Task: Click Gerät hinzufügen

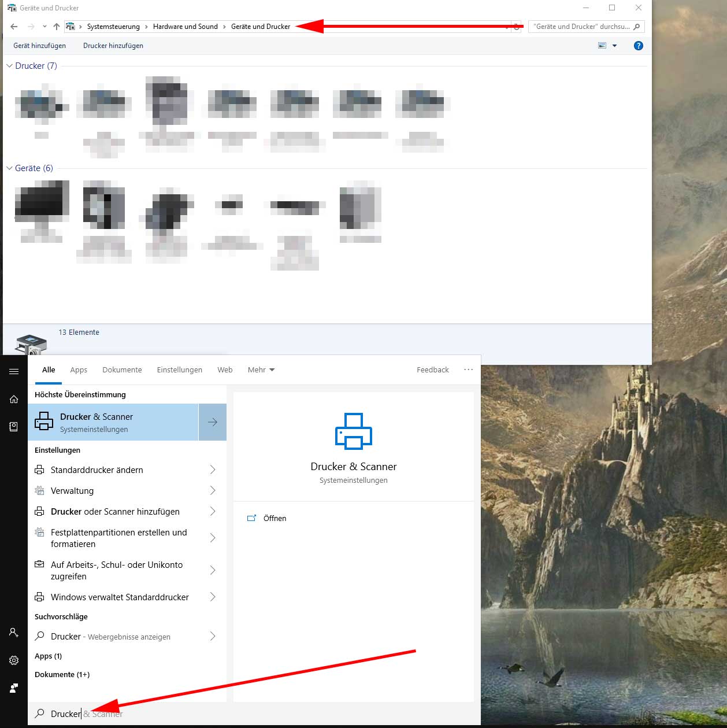Action: point(40,46)
